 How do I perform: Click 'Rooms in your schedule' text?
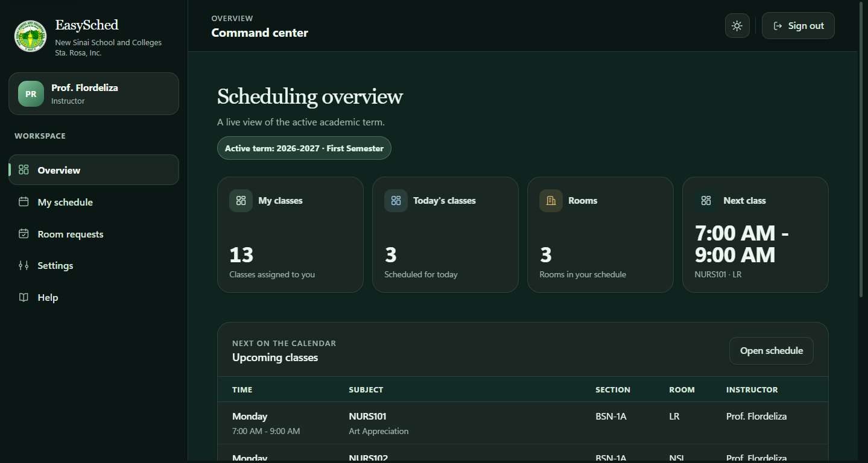pyautogui.click(x=583, y=274)
